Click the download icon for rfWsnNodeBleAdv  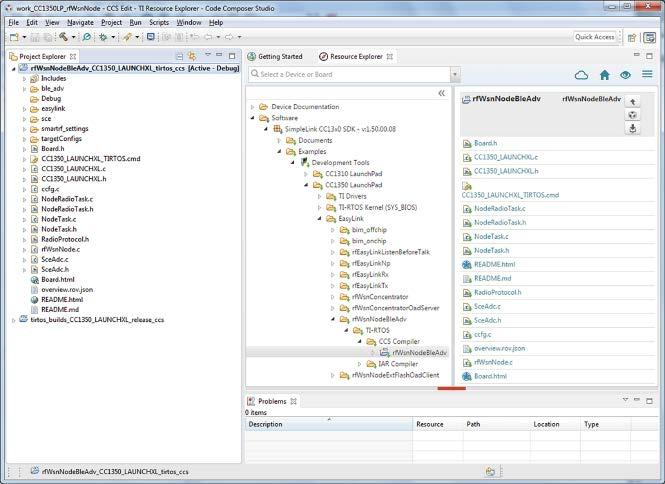(x=633, y=129)
